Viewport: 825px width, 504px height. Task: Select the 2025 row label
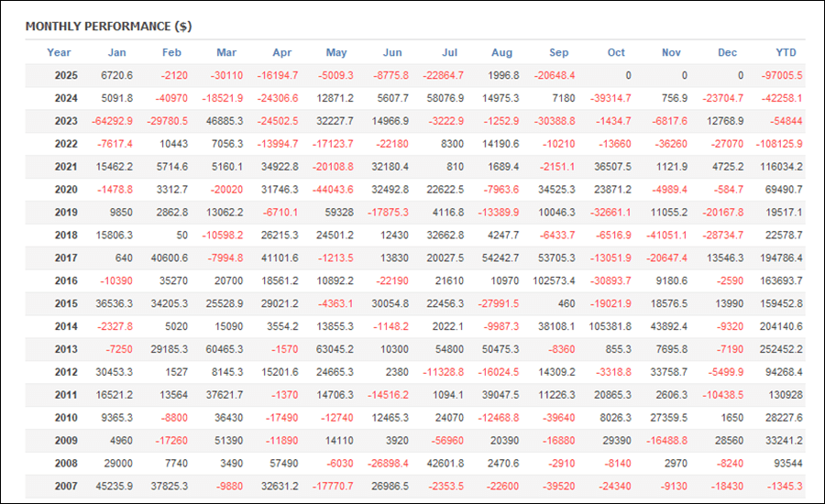[x=66, y=76]
